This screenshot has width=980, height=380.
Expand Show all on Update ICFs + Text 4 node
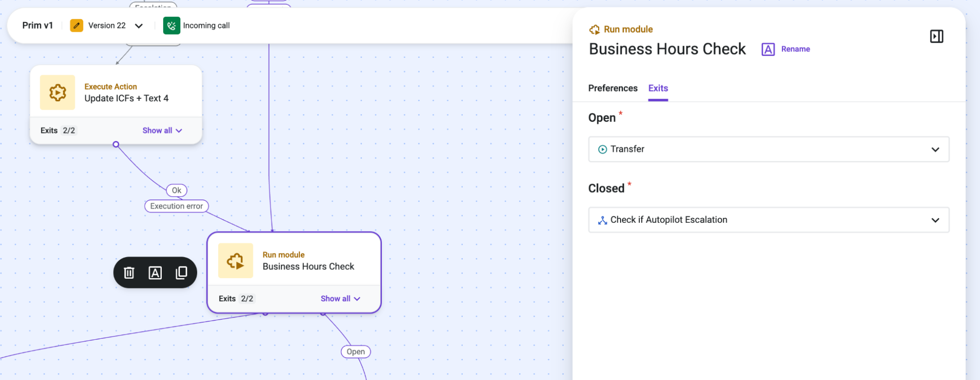pos(162,130)
